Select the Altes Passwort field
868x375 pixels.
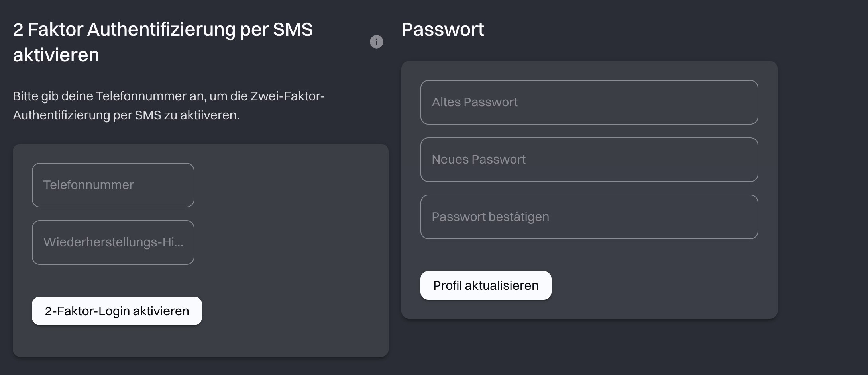[x=589, y=102]
